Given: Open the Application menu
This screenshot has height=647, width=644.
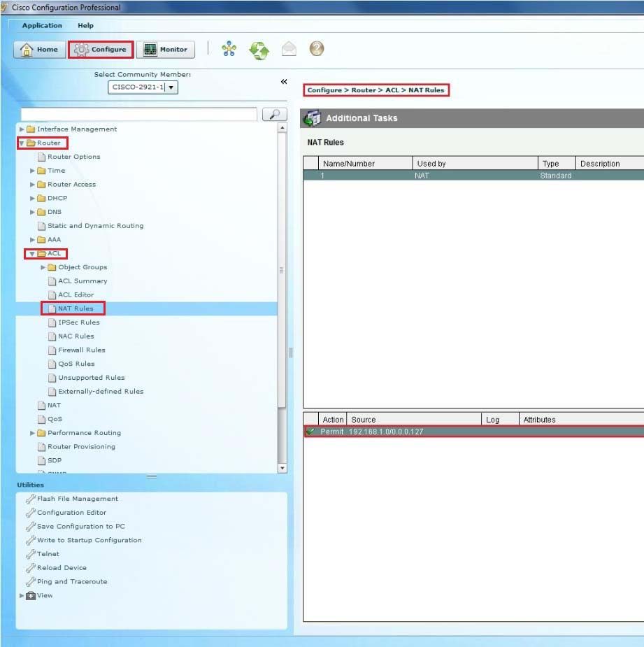Looking at the screenshot, I should coord(42,26).
